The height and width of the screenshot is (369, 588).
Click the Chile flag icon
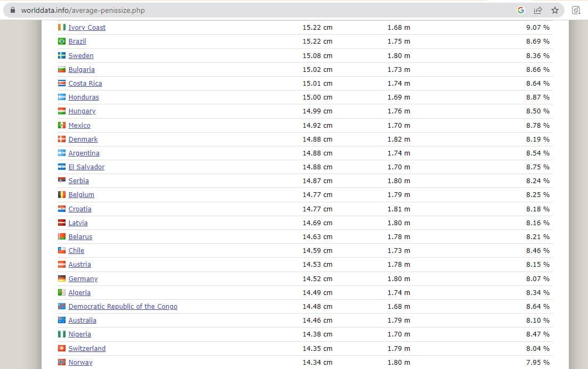click(62, 250)
